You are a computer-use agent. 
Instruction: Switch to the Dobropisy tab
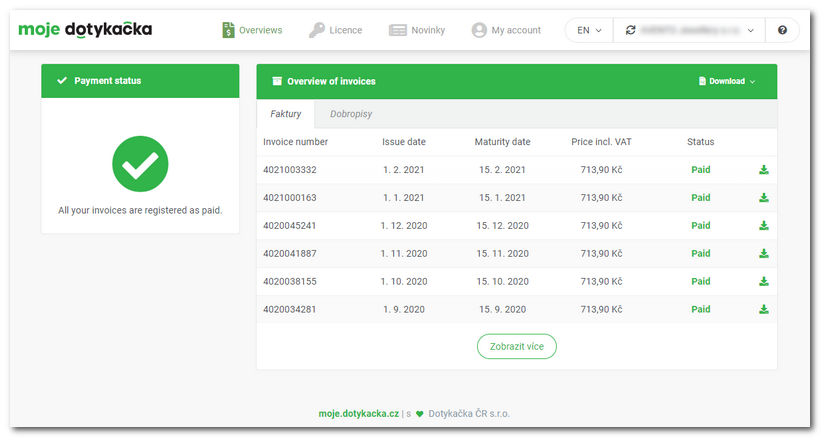point(351,114)
